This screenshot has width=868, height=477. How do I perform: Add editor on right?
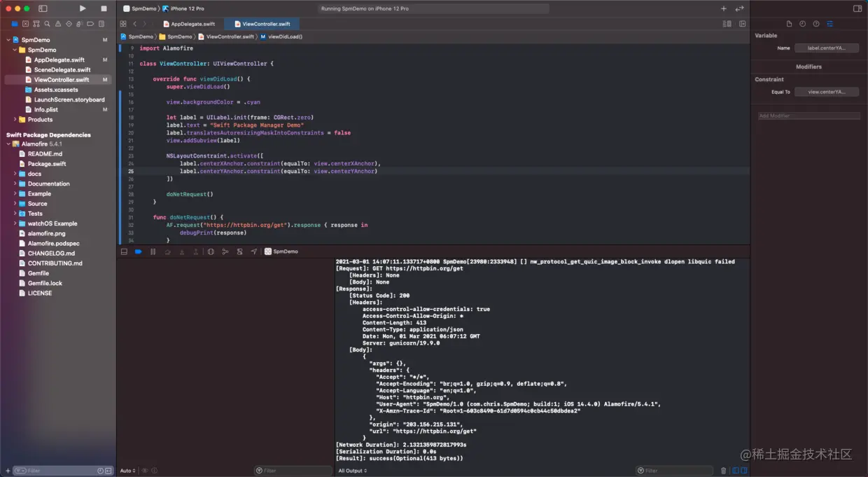(x=743, y=24)
